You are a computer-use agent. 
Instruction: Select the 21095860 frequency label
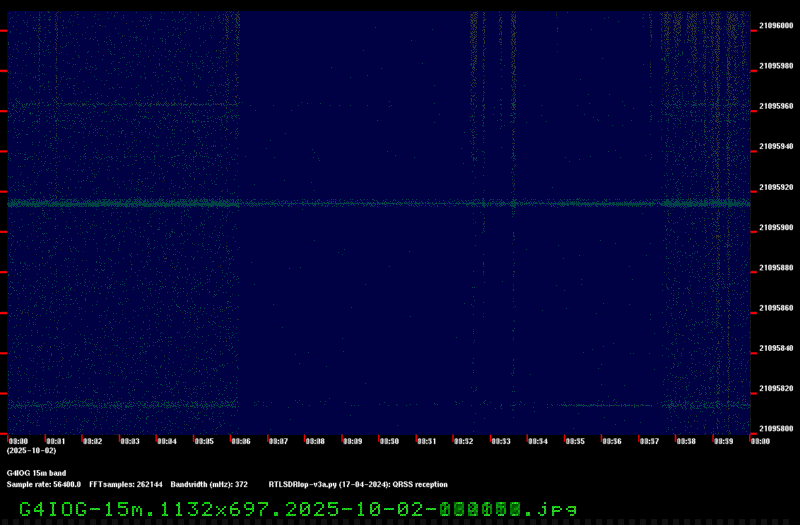(776, 308)
